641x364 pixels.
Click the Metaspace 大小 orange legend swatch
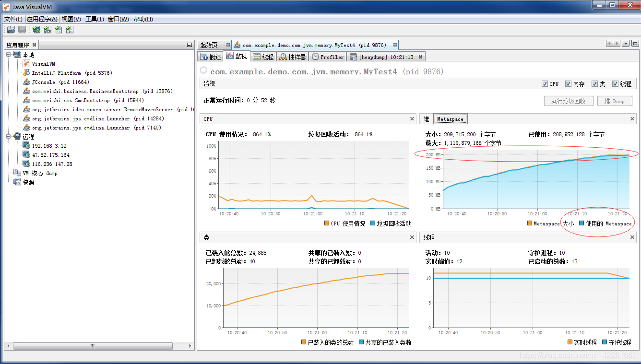pyautogui.click(x=530, y=223)
